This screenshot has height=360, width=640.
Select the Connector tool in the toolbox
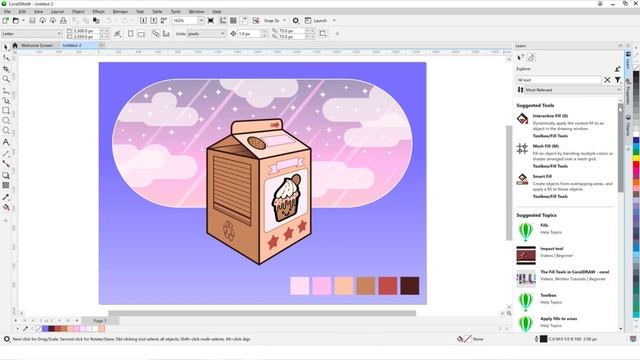[6, 164]
